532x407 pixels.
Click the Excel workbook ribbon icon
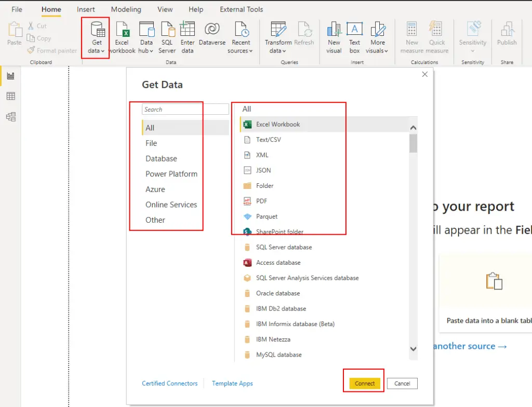122,30
